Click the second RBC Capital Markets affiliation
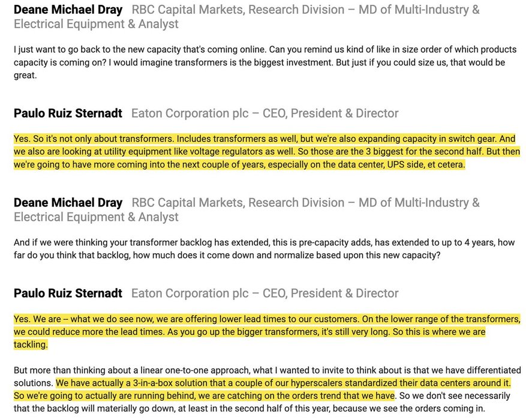The width and height of the screenshot is (526, 420). (x=247, y=209)
